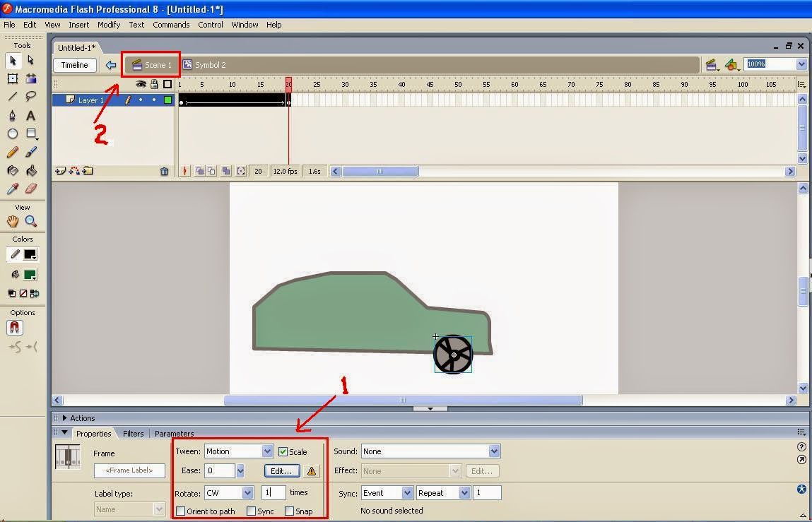812x522 pixels.
Task: Select the Line tool
Action: point(13,97)
